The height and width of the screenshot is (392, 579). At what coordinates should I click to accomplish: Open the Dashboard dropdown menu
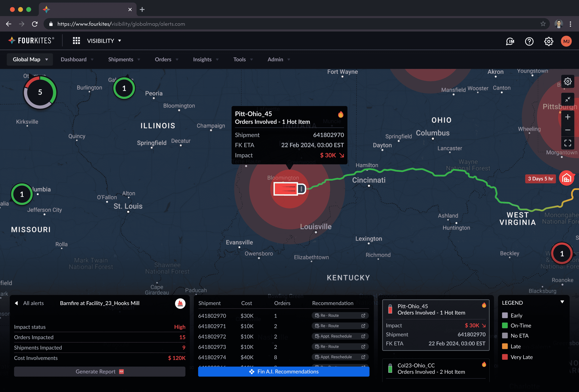pos(77,60)
